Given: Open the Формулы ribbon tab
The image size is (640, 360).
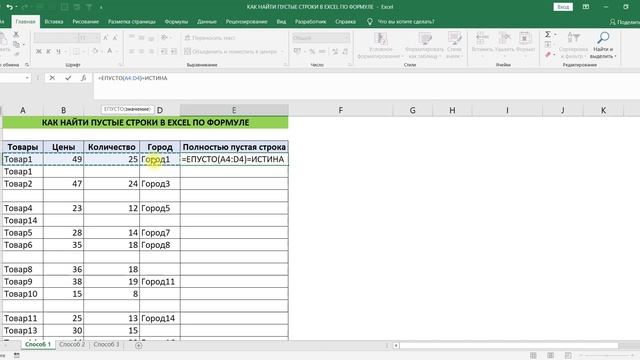Looking at the screenshot, I should (176, 22).
